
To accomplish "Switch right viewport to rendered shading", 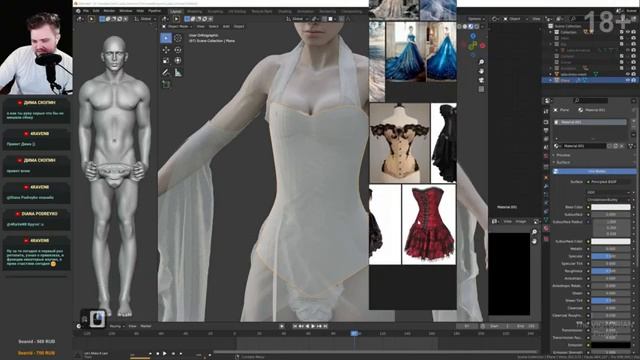I will coord(476,26).
